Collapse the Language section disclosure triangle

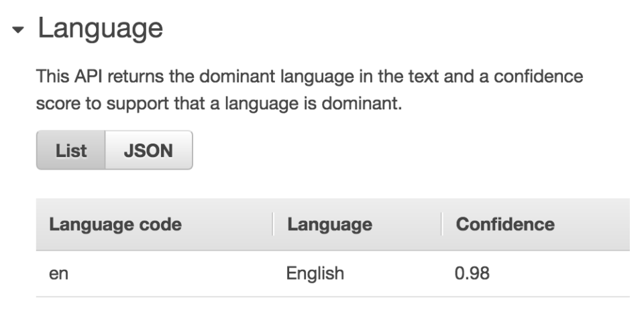click(18, 30)
